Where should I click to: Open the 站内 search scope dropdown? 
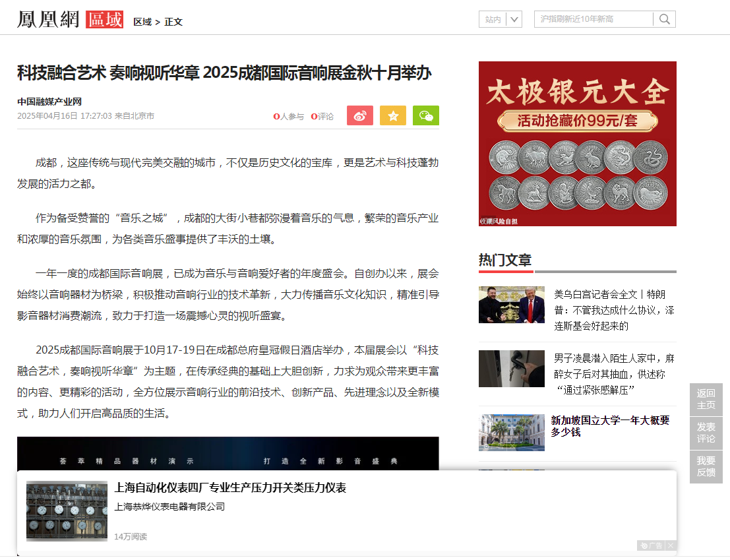coord(515,19)
